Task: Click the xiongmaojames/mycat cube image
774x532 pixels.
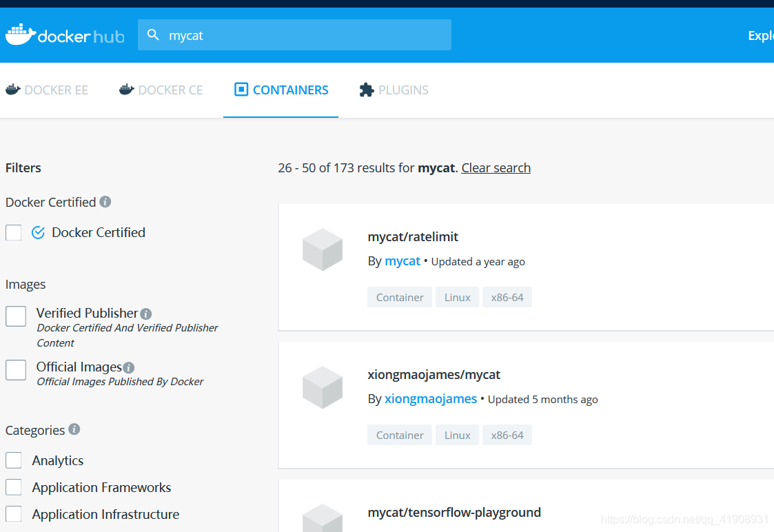Action: tap(323, 387)
